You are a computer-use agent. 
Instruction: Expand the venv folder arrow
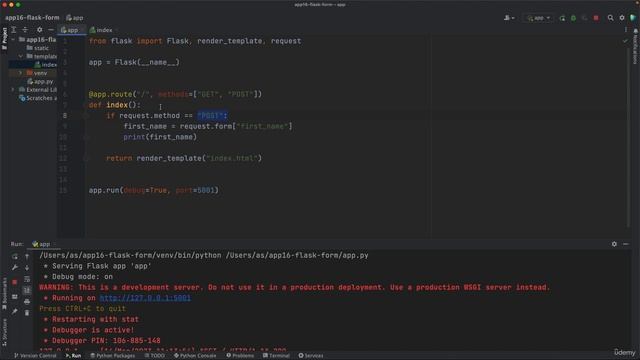coord(20,73)
